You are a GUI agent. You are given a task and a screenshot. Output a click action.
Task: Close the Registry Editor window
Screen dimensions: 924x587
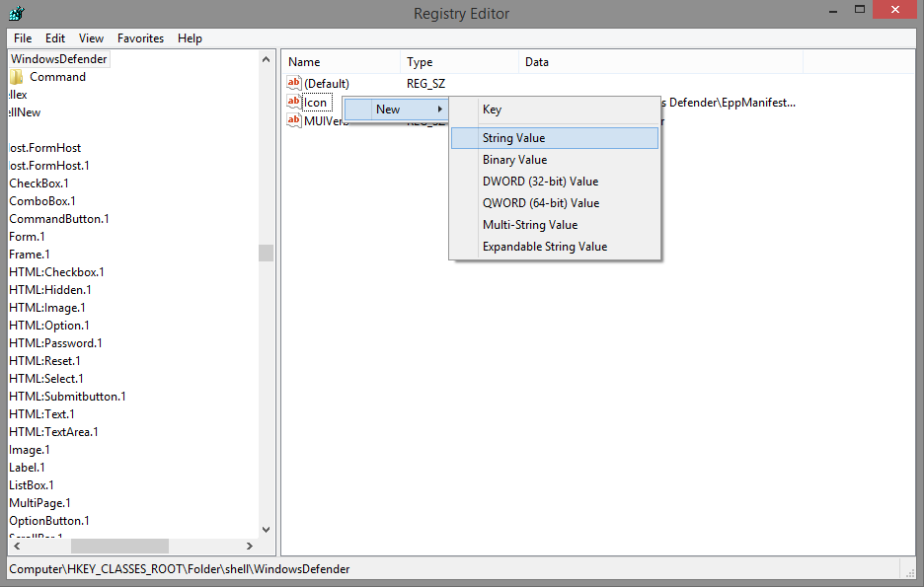(x=894, y=10)
